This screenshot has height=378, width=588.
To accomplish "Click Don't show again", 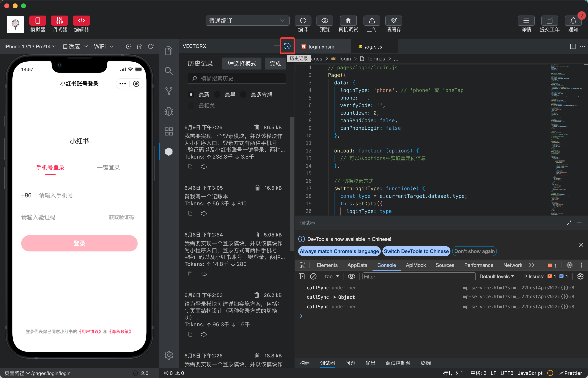I will pos(474,251).
